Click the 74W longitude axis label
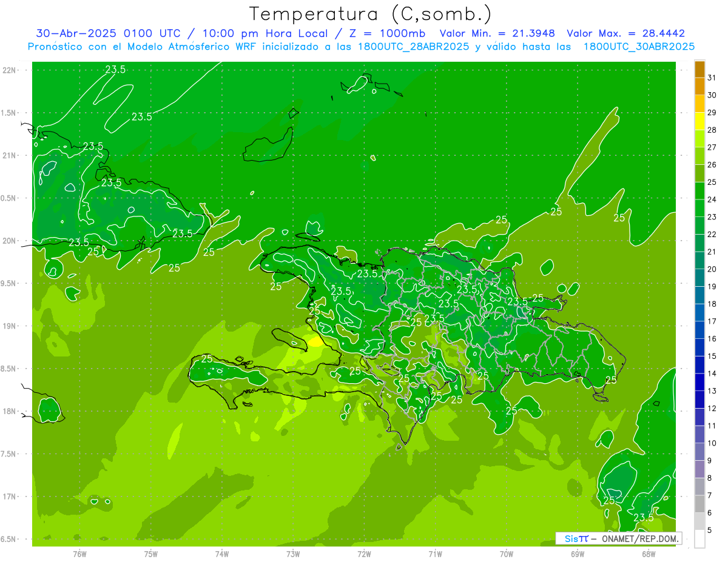Viewport: 728px width, 562px height. [x=221, y=555]
